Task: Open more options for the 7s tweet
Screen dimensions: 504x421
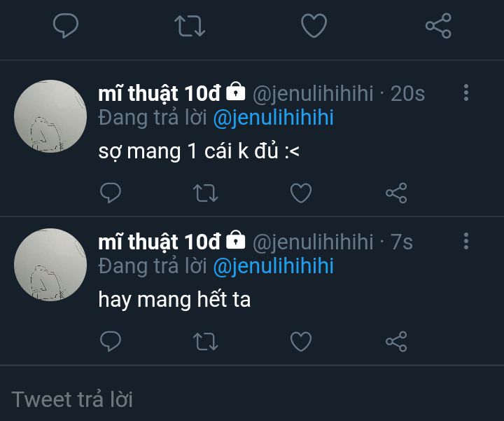Action: (466, 242)
